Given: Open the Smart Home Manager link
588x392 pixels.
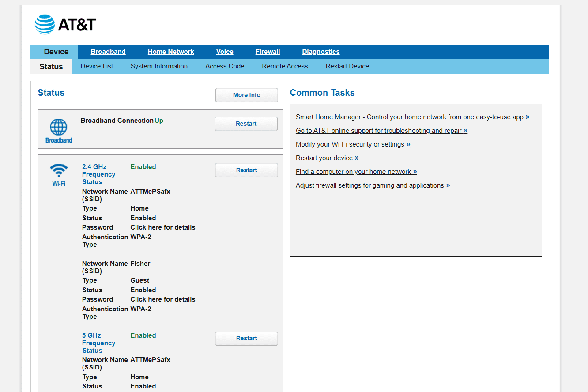Looking at the screenshot, I should [x=412, y=117].
